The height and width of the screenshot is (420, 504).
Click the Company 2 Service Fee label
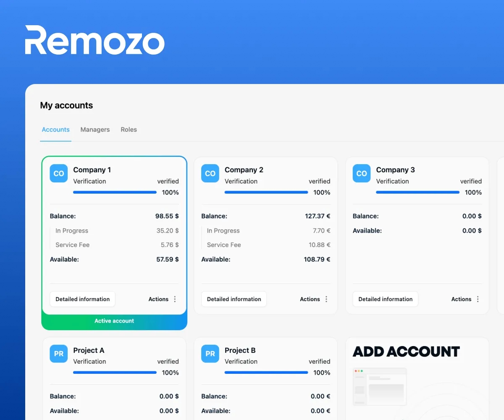point(224,245)
